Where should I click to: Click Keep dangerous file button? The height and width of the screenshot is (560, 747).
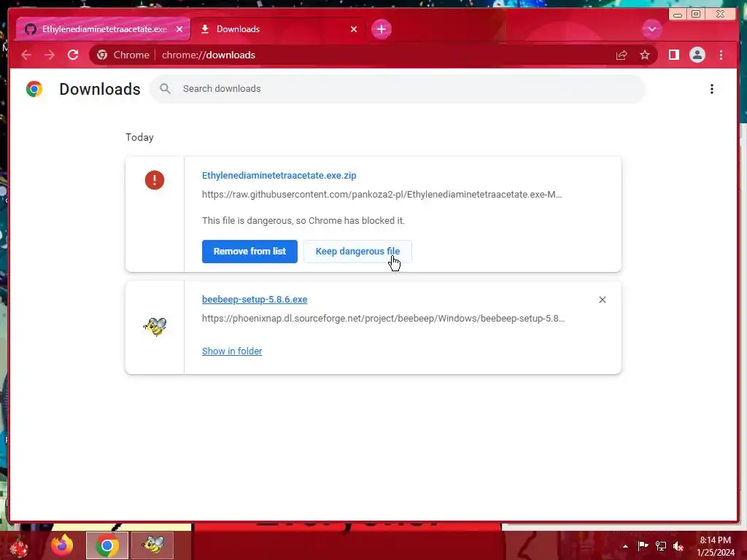click(x=357, y=252)
